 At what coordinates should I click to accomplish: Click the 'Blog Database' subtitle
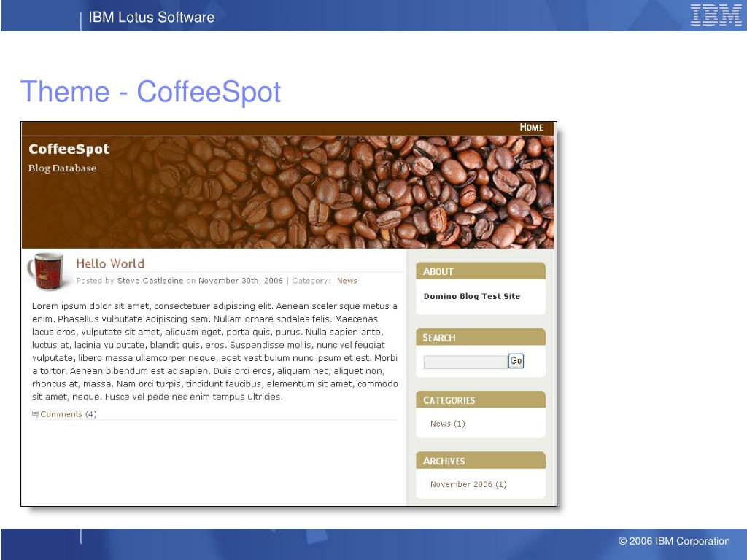click(x=62, y=168)
